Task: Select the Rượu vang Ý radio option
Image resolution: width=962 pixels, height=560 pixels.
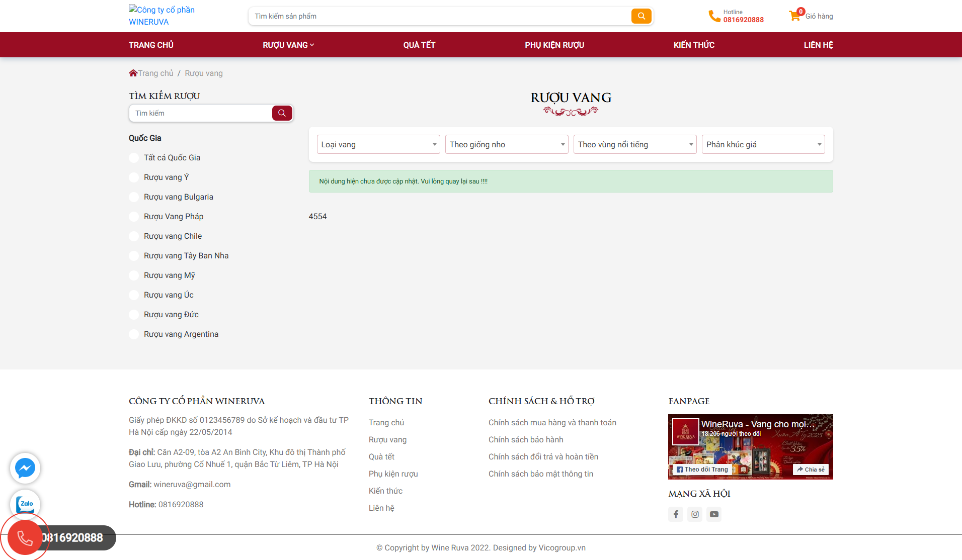Action: coord(134,177)
